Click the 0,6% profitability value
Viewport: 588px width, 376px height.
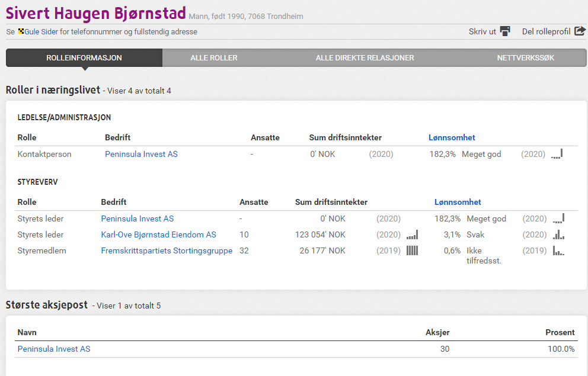click(452, 250)
